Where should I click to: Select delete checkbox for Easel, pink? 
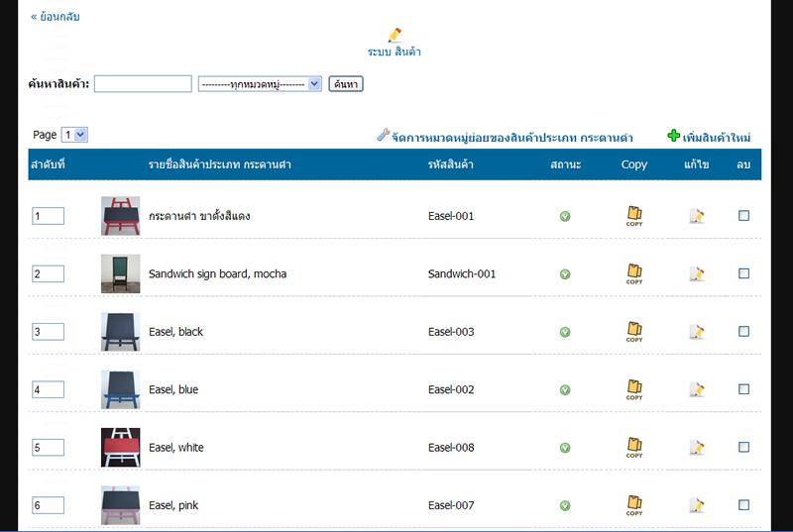744,505
